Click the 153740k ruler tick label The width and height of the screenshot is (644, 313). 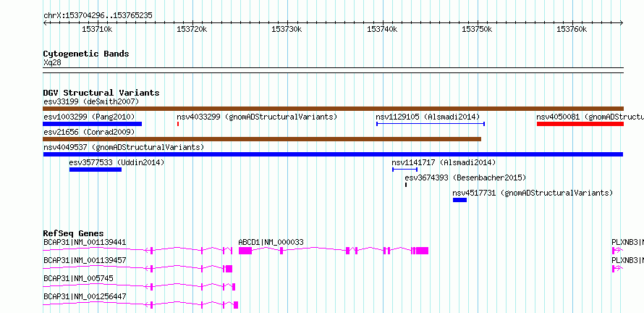point(382,30)
